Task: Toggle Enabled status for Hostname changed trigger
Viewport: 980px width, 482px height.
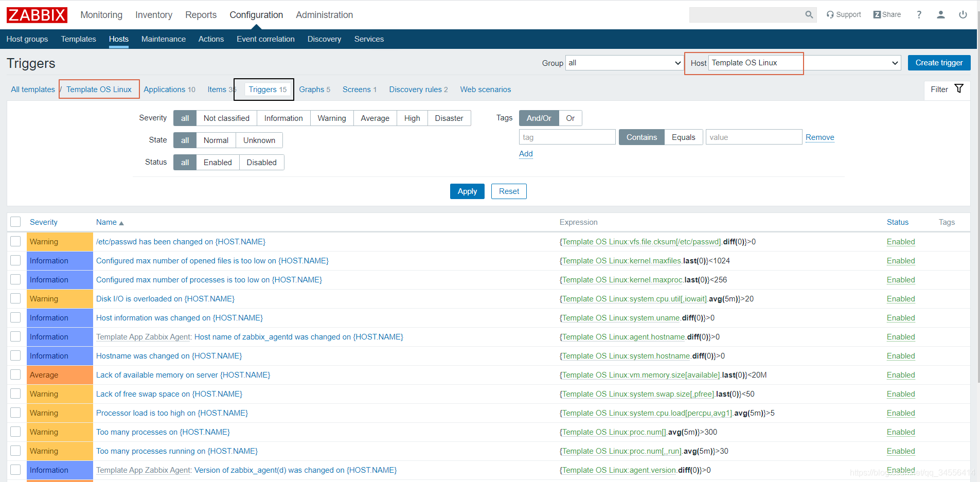Action: tap(901, 356)
